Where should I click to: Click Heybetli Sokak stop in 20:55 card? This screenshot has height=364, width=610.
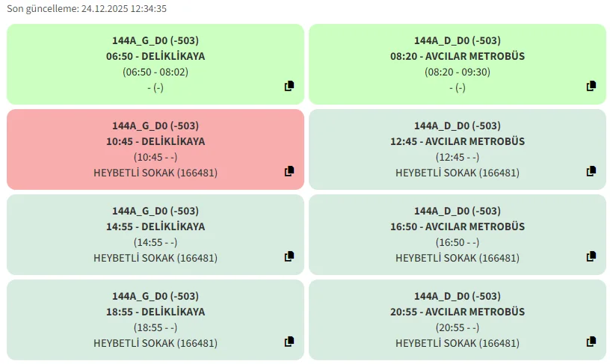tap(457, 343)
